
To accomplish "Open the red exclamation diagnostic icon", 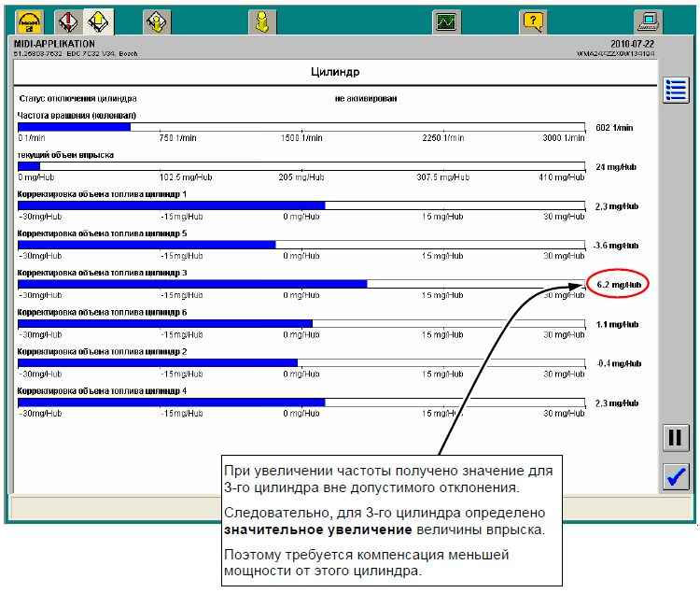I will tap(67, 21).
